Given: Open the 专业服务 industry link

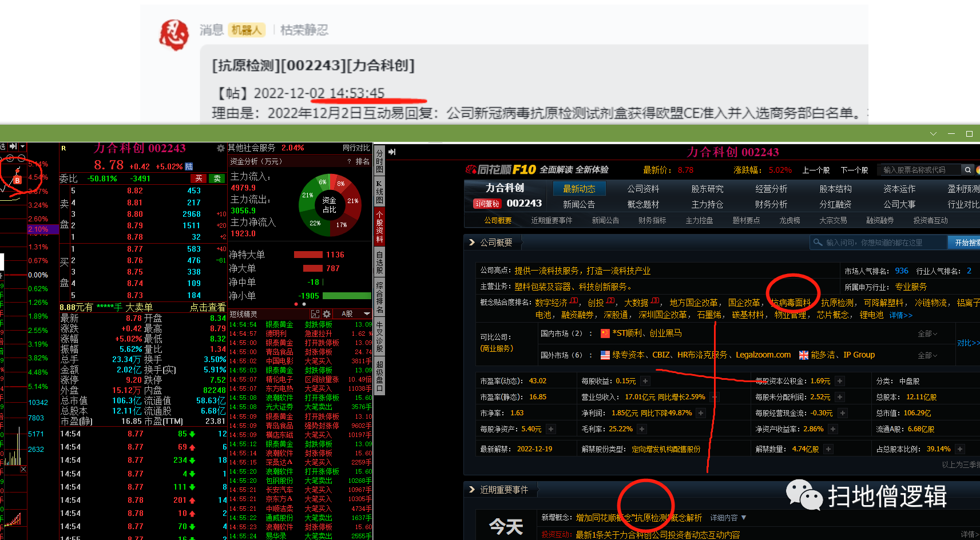Looking at the screenshot, I should click(911, 287).
